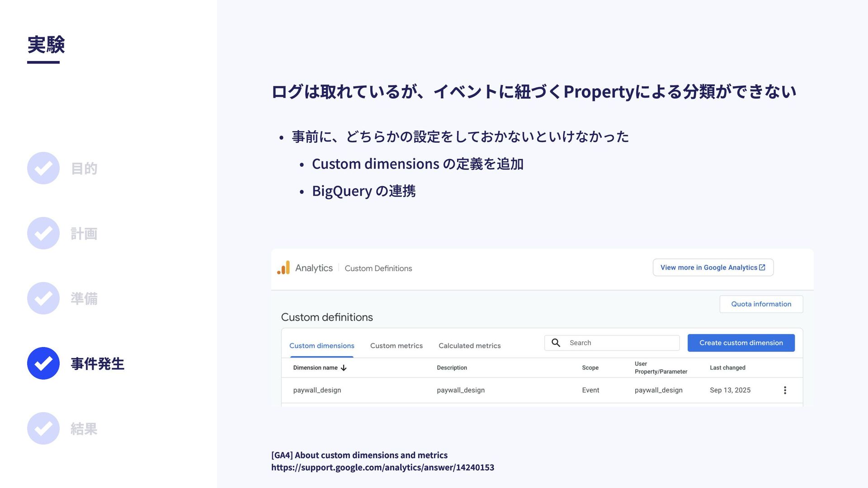The image size is (868, 488).
Task: Click the 目的 step checkmark circle
Action: (43, 168)
